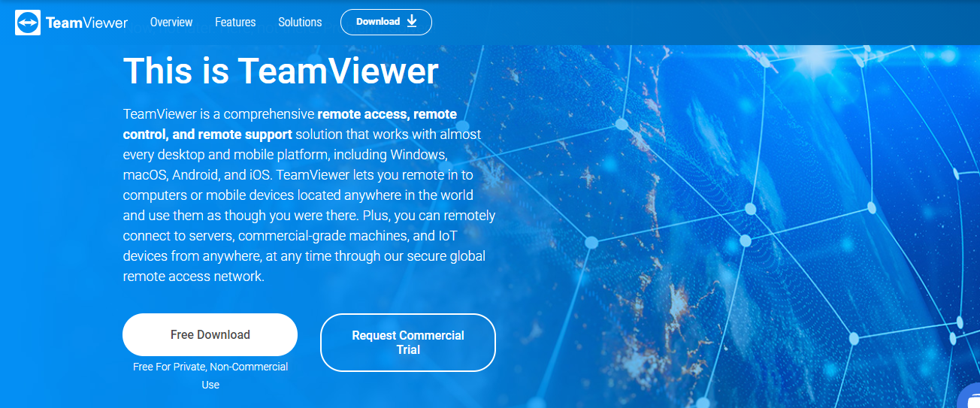Open the Solutions menu item
This screenshot has width=980, height=408.
point(300,23)
